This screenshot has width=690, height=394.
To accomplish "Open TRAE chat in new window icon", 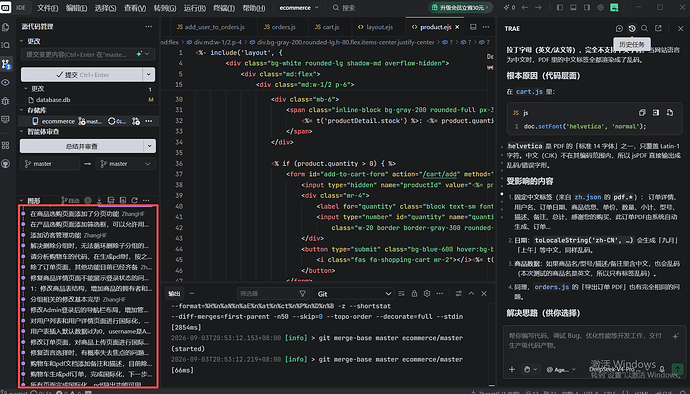I will [x=658, y=28].
